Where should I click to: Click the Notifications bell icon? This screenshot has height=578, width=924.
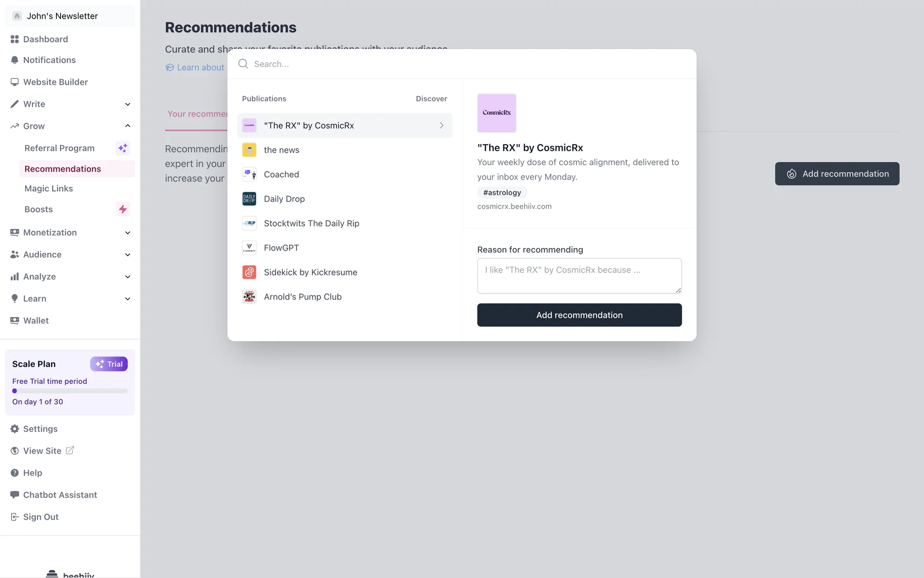click(14, 60)
